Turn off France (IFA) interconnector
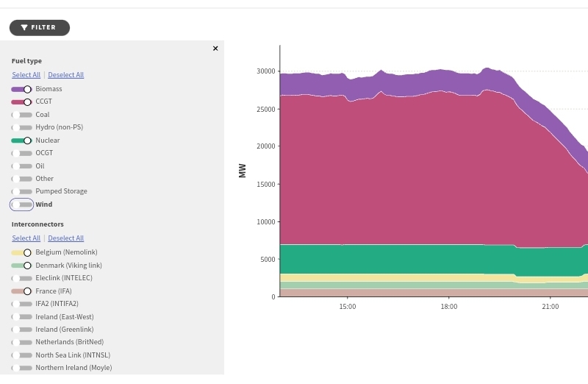The width and height of the screenshot is (588, 384). (21, 291)
